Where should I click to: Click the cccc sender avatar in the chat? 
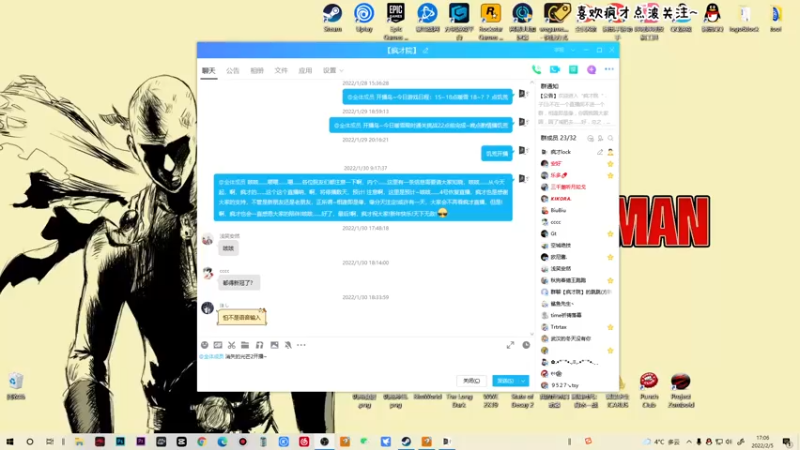208,274
